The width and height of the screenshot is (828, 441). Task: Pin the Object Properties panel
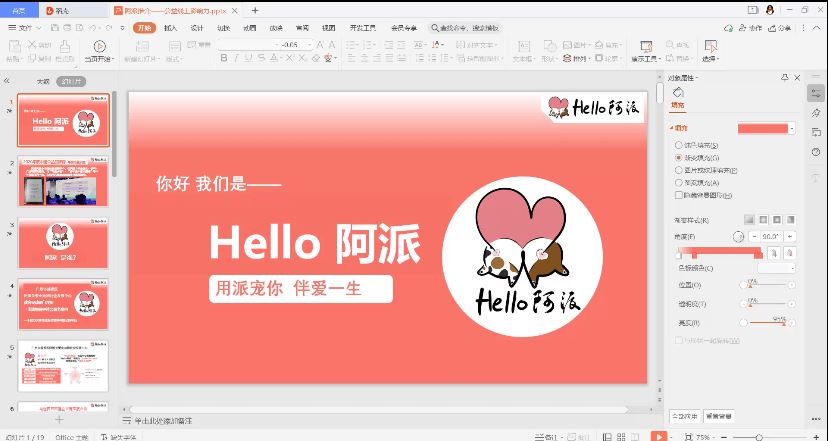click(x=785, y=78)
